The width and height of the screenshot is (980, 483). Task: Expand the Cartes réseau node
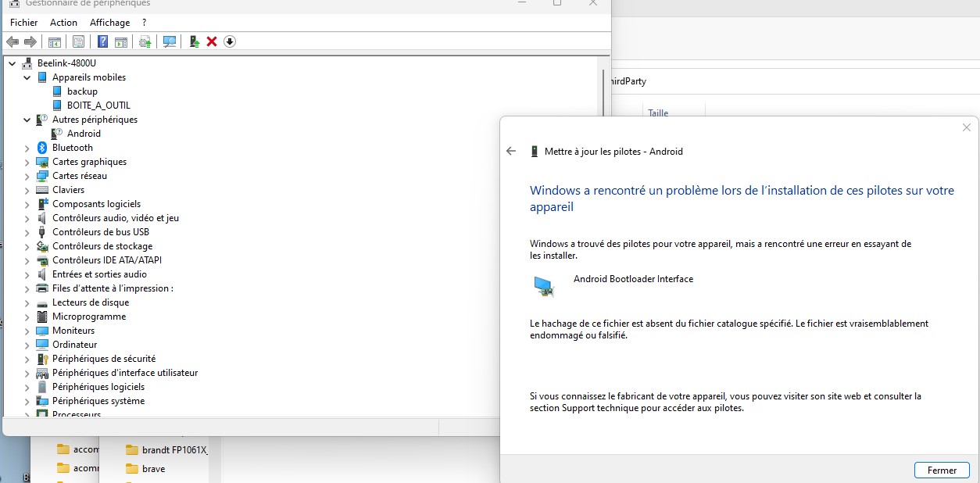pos(27,176)
